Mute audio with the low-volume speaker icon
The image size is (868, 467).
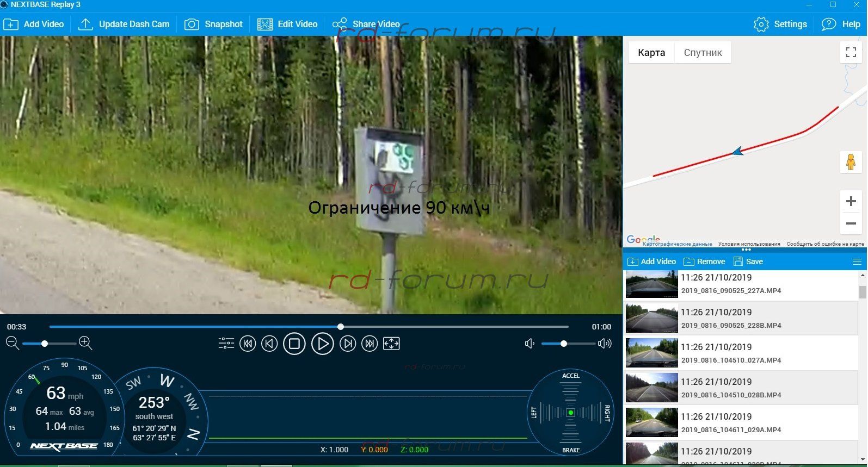pos(530,344)
